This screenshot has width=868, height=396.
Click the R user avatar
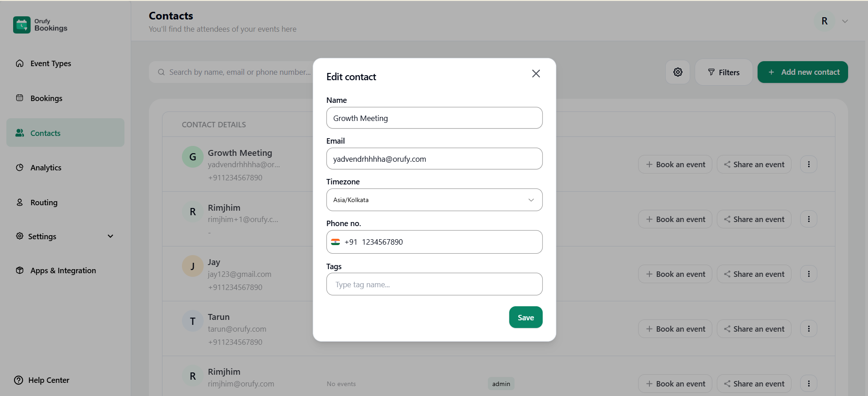click(x=824, y=21)
